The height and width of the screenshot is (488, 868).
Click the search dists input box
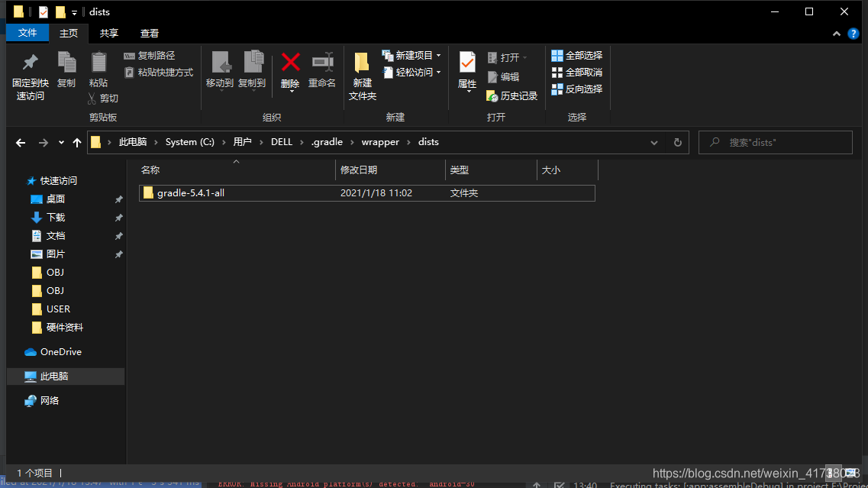point(775,142)
